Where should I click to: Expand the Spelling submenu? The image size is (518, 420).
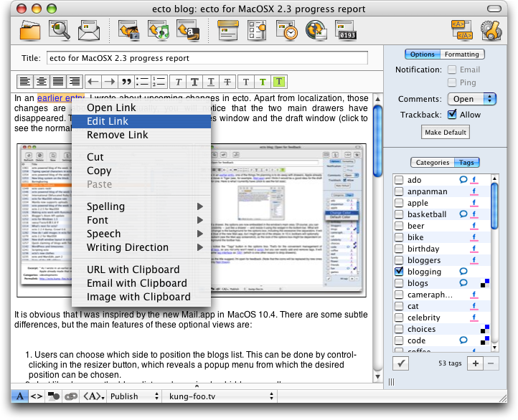[141, 206]
